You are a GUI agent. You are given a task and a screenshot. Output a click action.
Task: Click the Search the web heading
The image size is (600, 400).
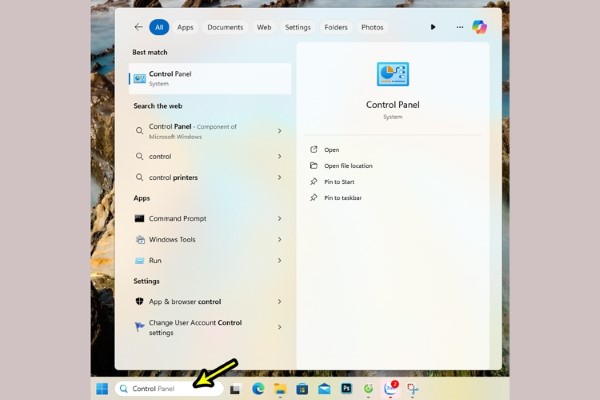tap(158, 106)
